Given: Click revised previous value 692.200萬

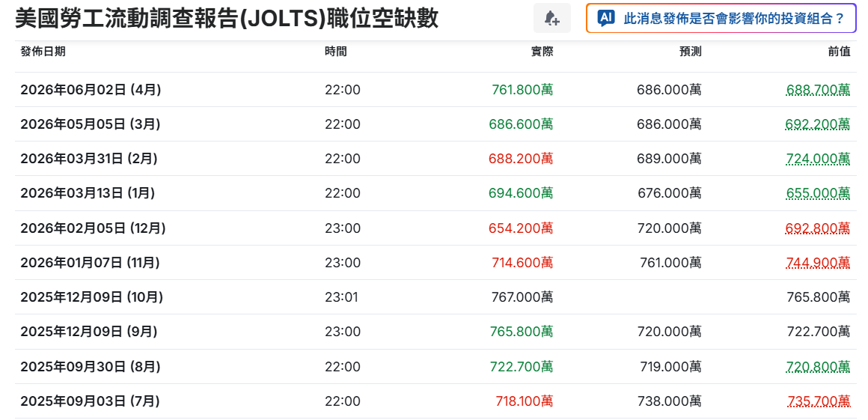Looking at the screenshot, I should [x=818, y=124].
